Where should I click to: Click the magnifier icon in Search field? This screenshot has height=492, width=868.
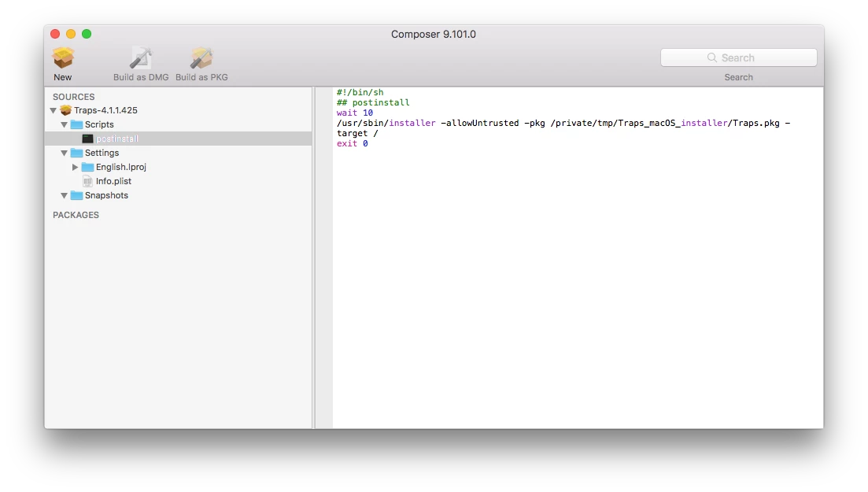tap(712, 57)
